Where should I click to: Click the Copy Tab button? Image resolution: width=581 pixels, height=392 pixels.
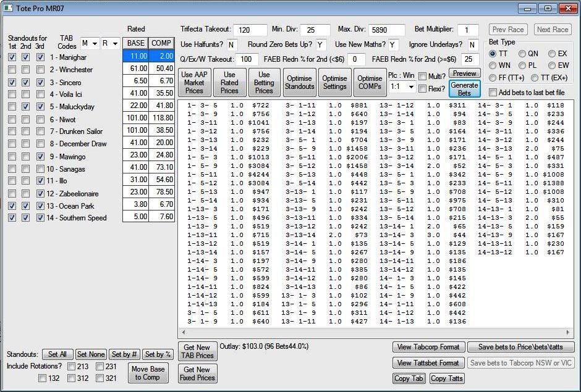[409, 378]
